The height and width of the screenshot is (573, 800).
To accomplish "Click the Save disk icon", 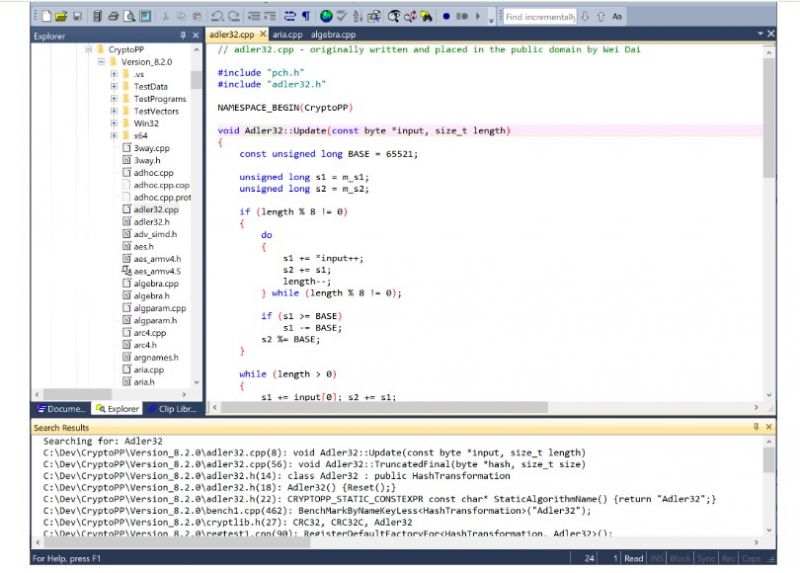I will tap(77, 16).
